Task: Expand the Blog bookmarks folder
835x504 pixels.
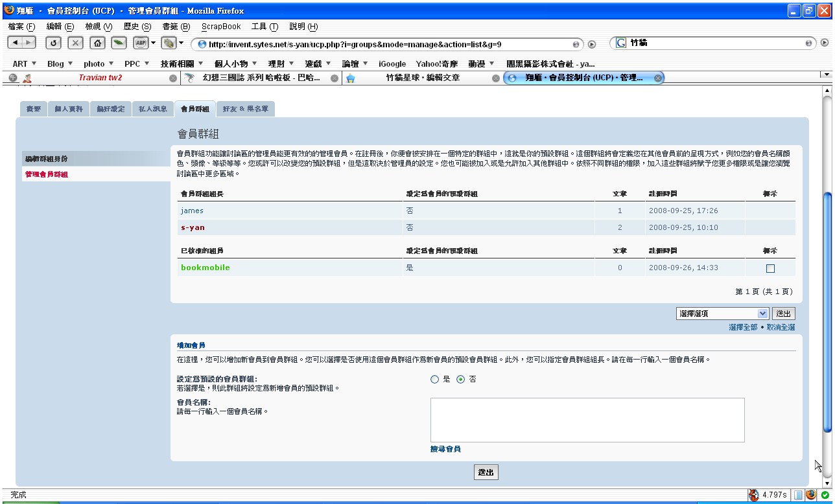Action: (x=60, y=63)
